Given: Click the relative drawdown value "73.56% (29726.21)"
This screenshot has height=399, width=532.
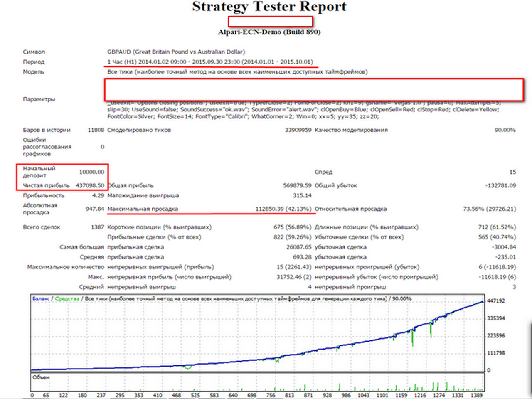Looking at the screenshot, I should coord(490,209).
